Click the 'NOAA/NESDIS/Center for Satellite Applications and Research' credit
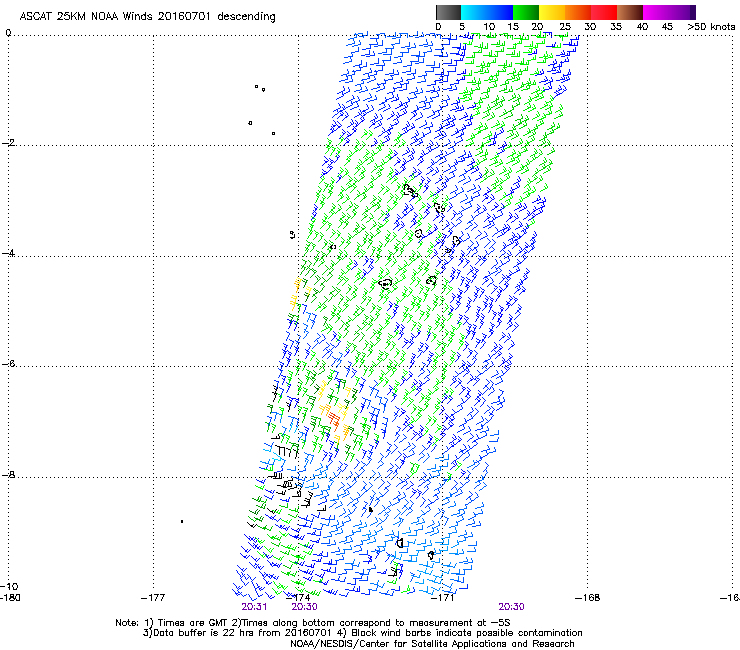 432,643
